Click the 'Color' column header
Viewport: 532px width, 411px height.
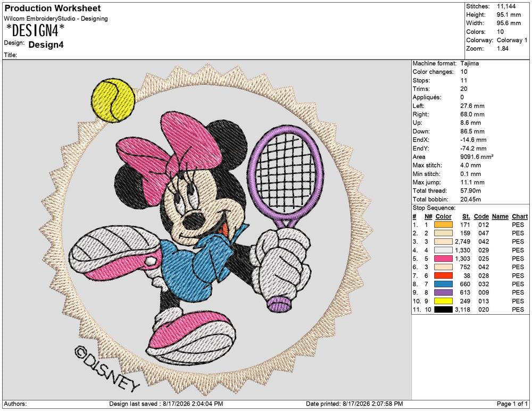coord(444,216)
